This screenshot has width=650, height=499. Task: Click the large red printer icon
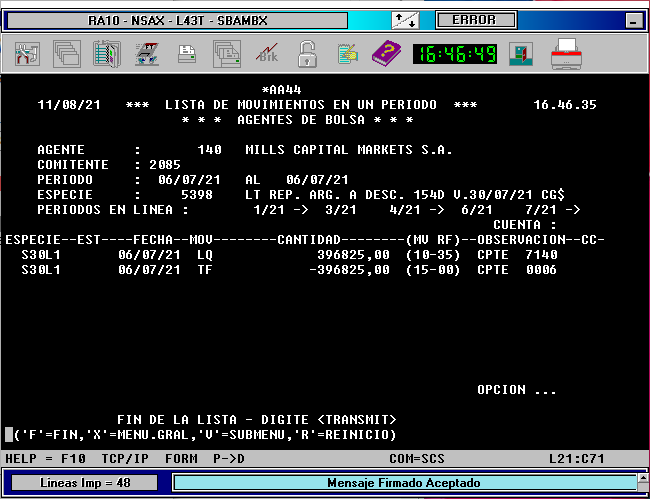click(566, 54)
